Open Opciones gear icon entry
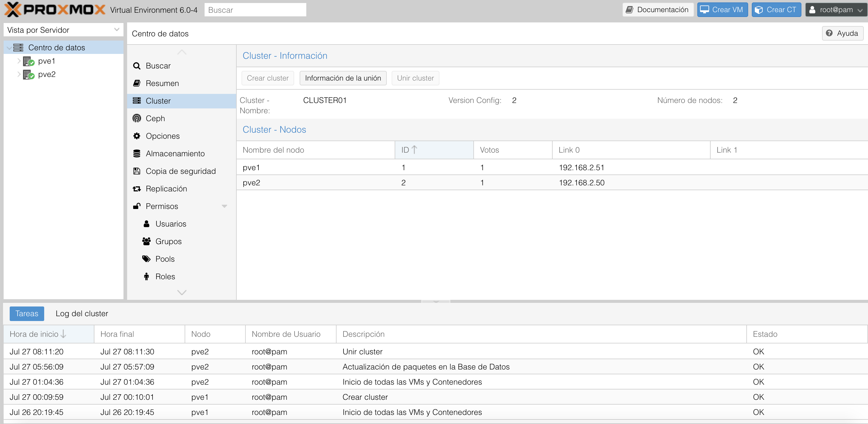Viewport: 868px width, 424px height. (137, 136)
